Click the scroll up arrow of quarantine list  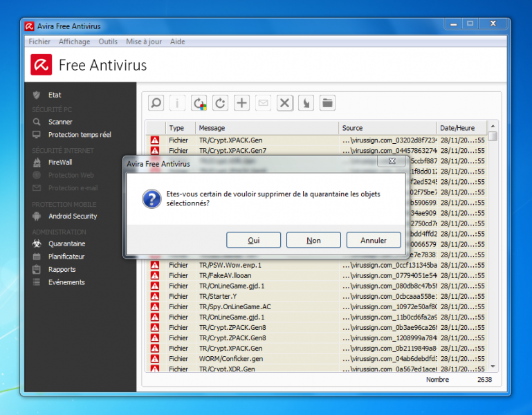(493, 126)
